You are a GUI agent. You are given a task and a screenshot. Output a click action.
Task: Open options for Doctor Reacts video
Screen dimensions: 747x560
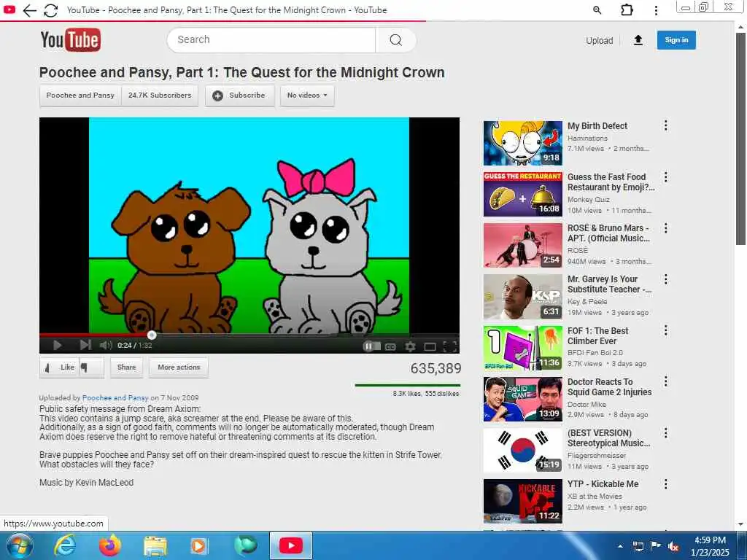[665, 381]
